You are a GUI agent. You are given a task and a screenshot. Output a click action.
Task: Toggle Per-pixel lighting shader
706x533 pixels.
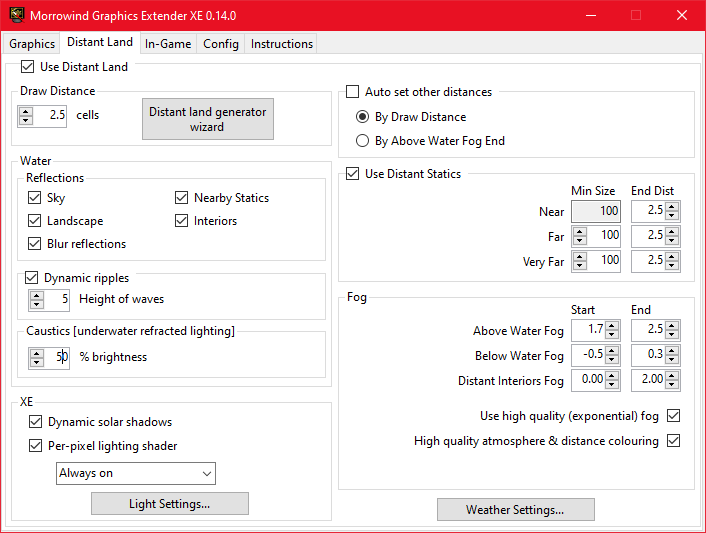35,446
